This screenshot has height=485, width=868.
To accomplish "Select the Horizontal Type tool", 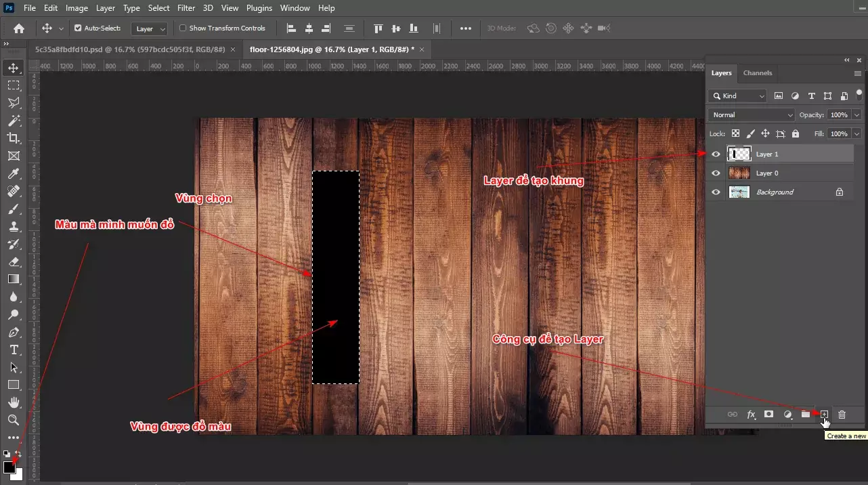I will click(x=14, y=350).
